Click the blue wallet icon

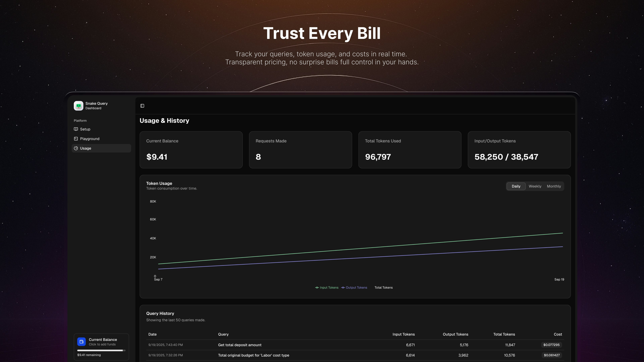[x=82, y=342]
